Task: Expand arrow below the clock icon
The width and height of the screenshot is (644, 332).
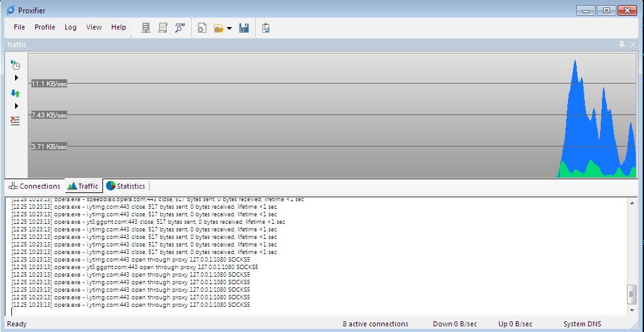Action: (x=16, y=78)
